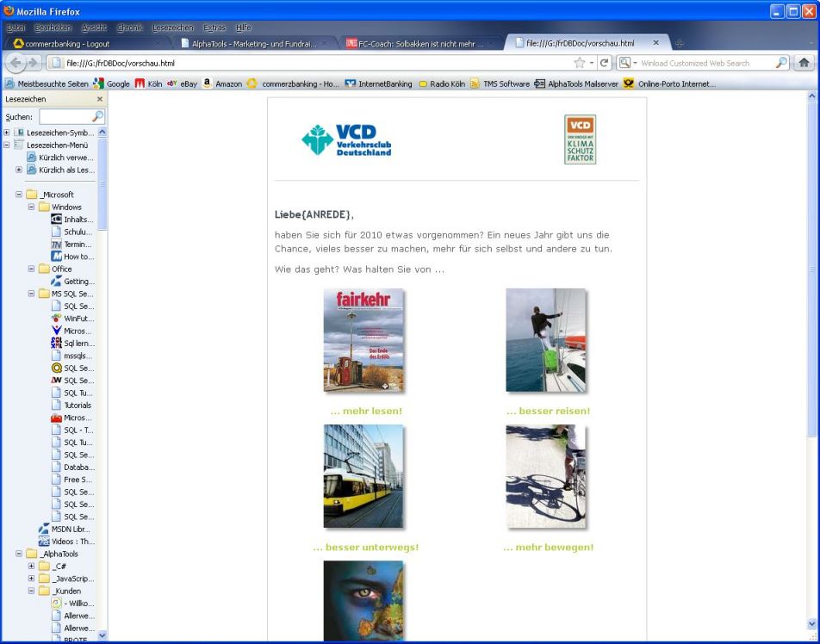The image size is (820, 644).
Task: Open the Hilfe menu
Action: pyautogui.click(x=243, y=28)
